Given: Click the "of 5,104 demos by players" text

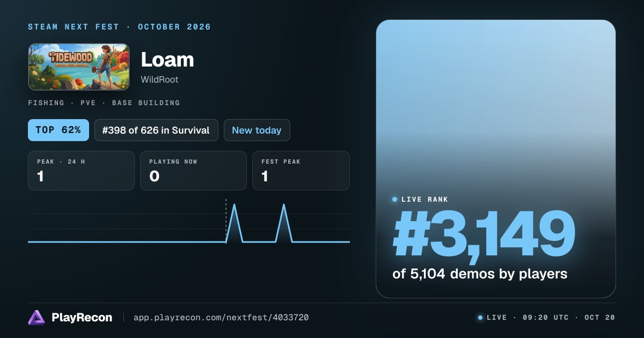Looking at the screenshot, I should [x=480, y=274].
